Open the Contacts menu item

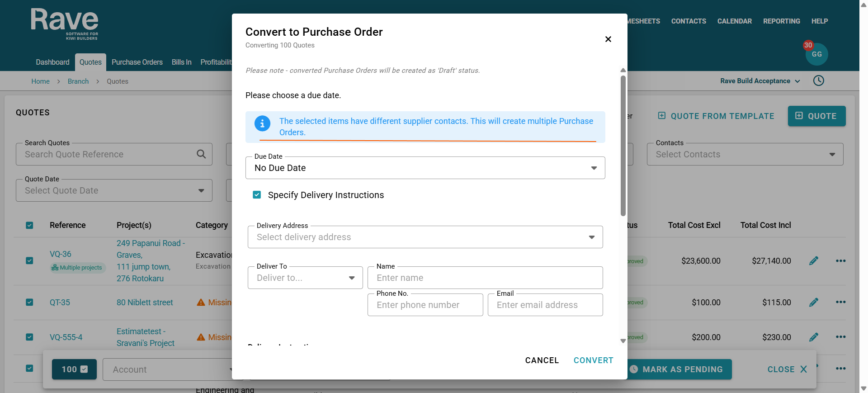pos(688,21)
